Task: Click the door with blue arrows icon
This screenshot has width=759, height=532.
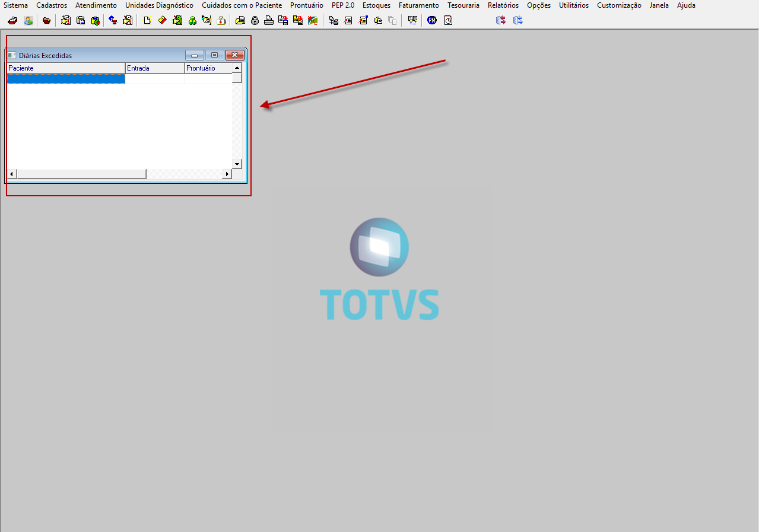Action: click(x=518, y=20)
